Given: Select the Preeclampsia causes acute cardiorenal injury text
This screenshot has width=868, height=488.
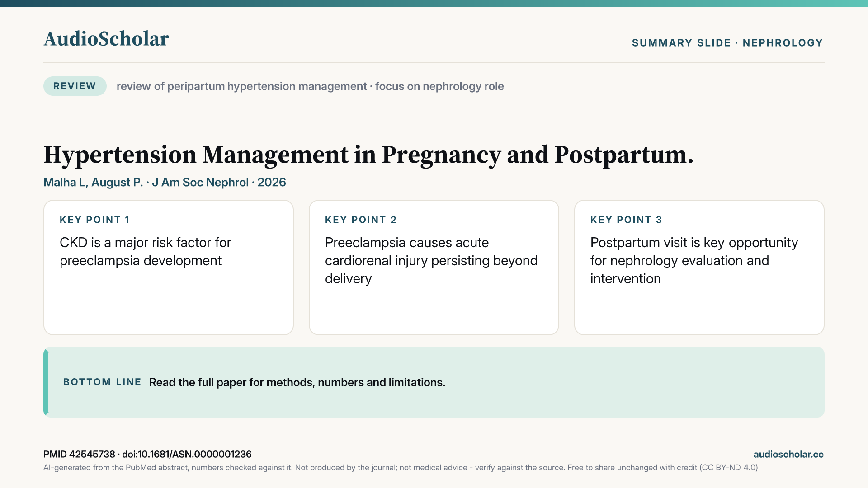Looking at the screenshot, I should 431,261.
